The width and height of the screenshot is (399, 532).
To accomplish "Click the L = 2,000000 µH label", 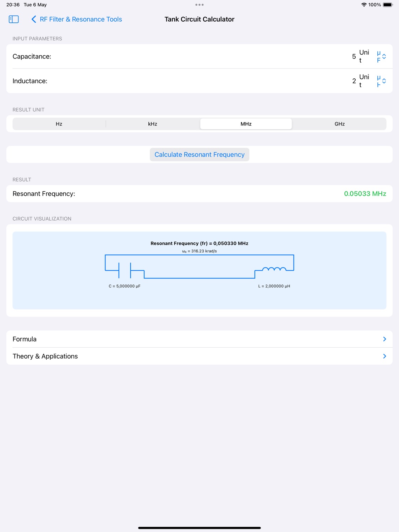I will 274,286.
